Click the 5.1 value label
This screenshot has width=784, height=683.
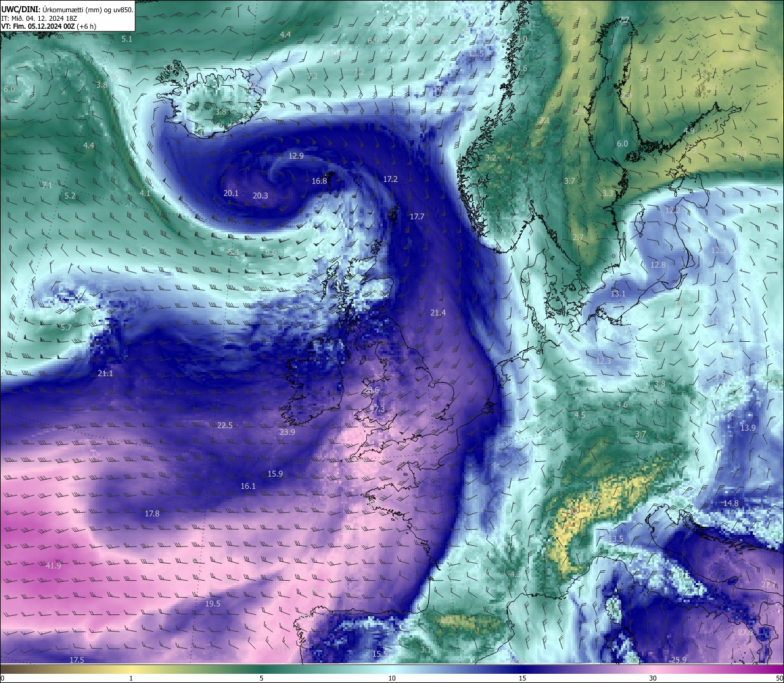[127, 39]
